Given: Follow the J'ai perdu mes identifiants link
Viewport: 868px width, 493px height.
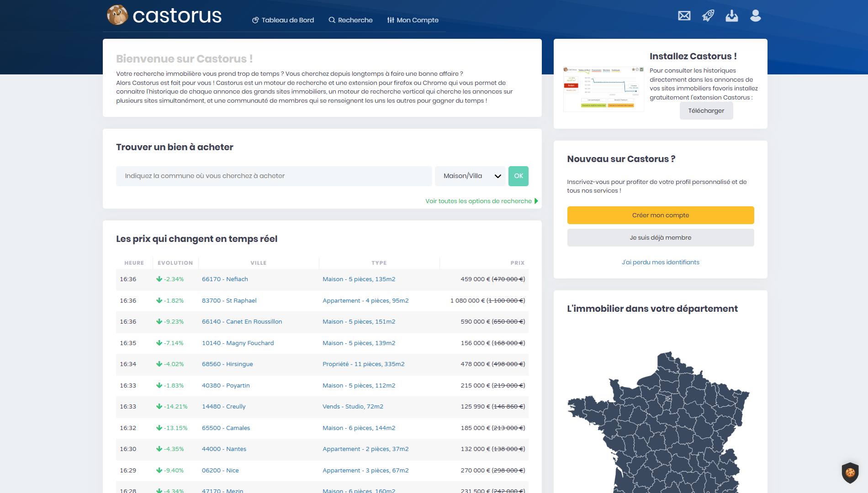Looking at the screenshot, I should click(660, 262).
